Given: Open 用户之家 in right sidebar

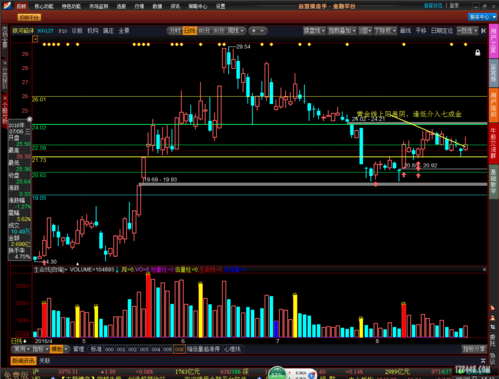Looking at the screenshot, I should click(x=493, y=41).
